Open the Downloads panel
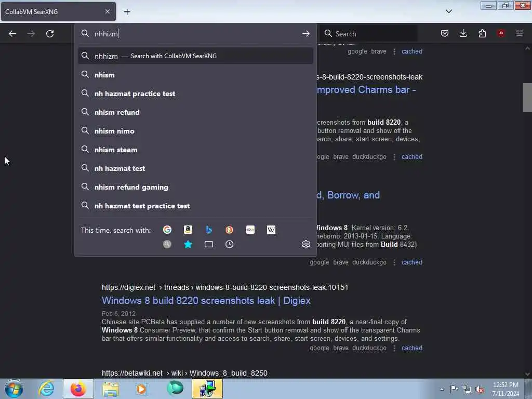The height and width of the screenshot is (399, 532). [x=463, y=33]
